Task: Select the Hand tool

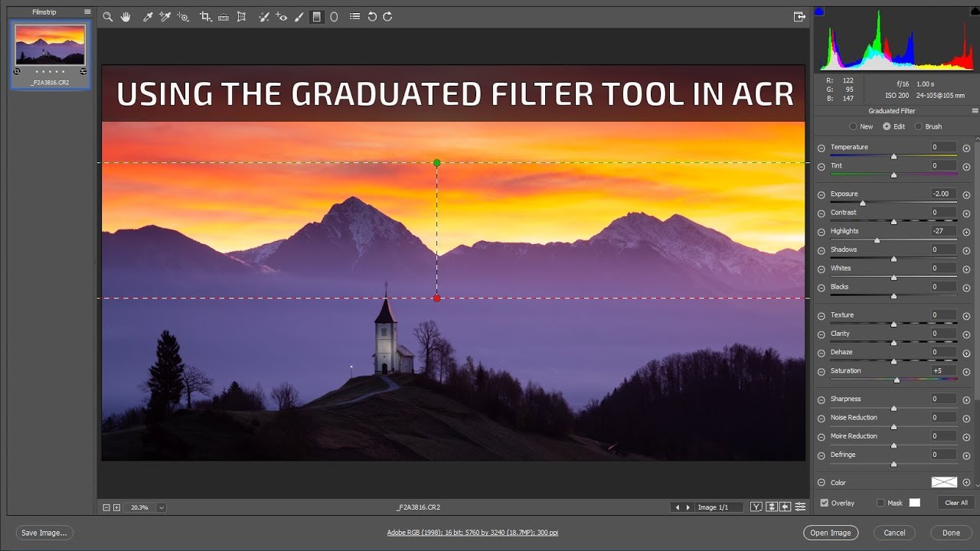Action: click(x=126, y=17)
